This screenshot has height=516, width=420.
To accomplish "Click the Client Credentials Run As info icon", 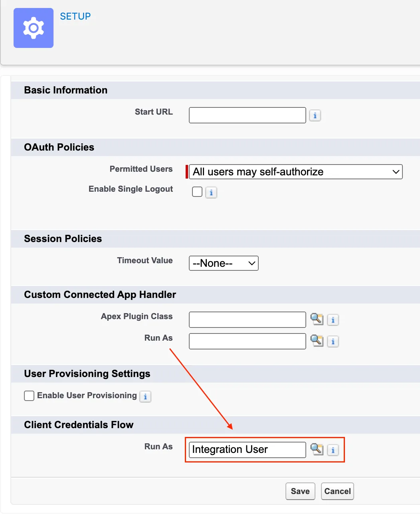I will click(x=333, y=450).
